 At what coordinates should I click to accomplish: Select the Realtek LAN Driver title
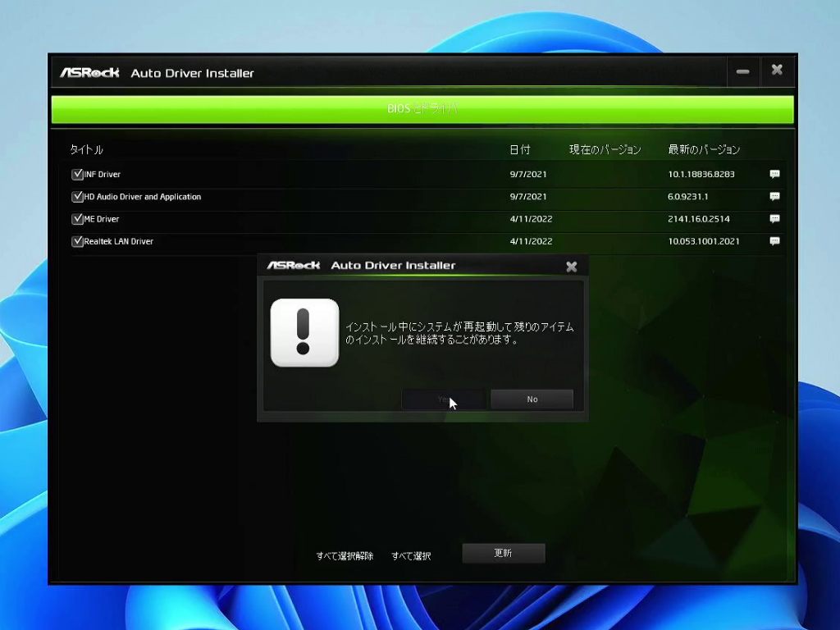tap(118, 242)
